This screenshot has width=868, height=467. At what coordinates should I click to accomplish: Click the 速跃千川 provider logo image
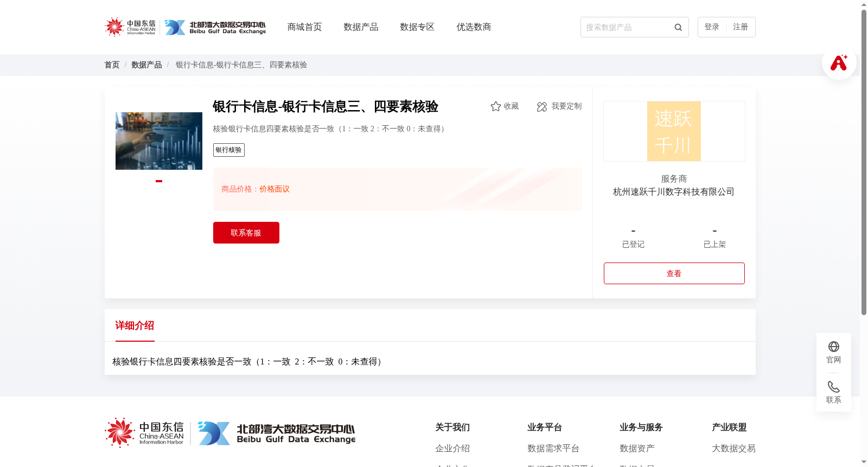pos(674,131)
